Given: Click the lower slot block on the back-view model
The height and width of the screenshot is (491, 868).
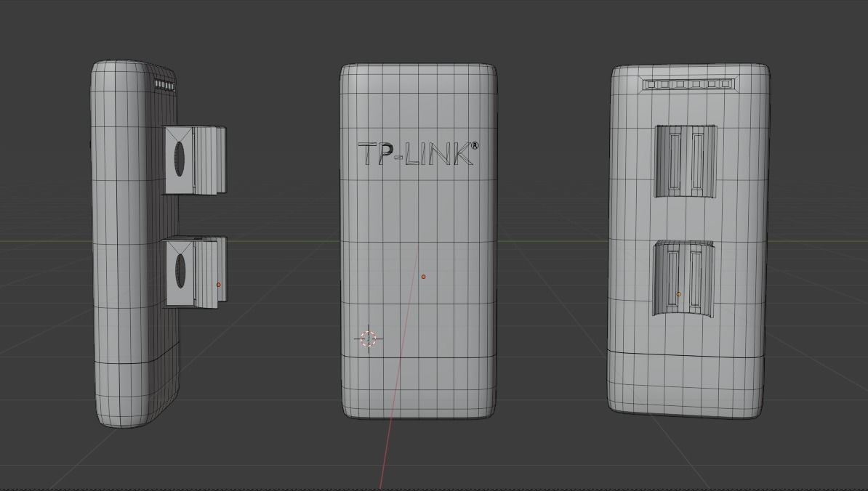Looking at the screenshot, I should click(683, 279).
